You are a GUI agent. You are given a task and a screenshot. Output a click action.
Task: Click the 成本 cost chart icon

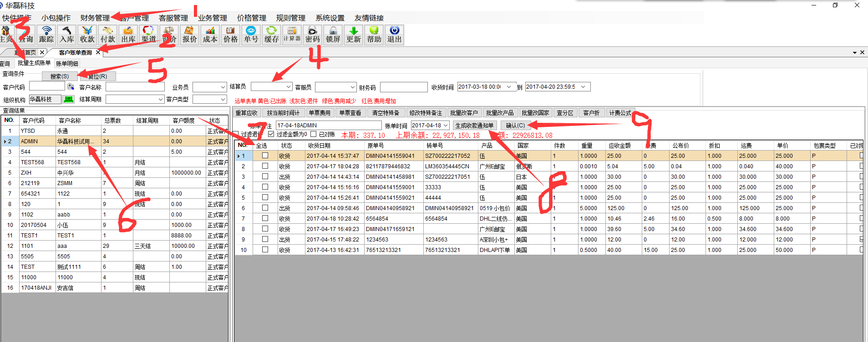pos(210,35)
